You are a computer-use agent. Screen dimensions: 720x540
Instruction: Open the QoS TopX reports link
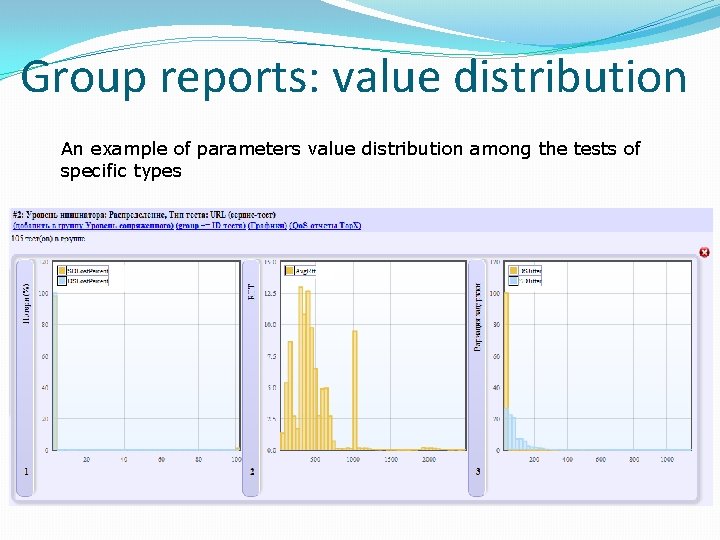point(325,225)
